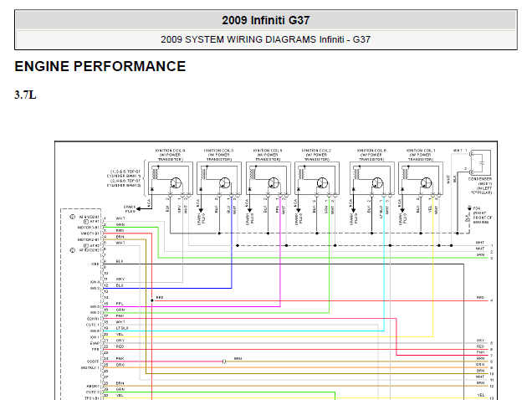532x400 pixels.
Task: Click the 'GRN' wire label at pin 29
Action: [120, 389]
